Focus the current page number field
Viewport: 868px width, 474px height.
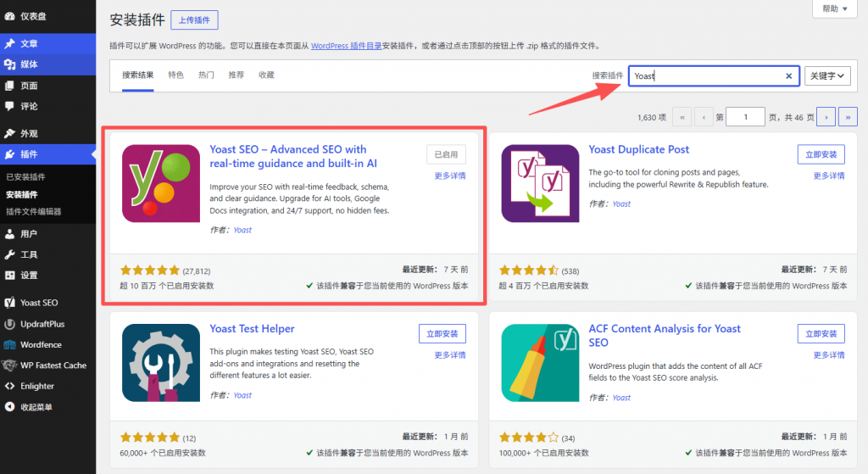(745, 117)
